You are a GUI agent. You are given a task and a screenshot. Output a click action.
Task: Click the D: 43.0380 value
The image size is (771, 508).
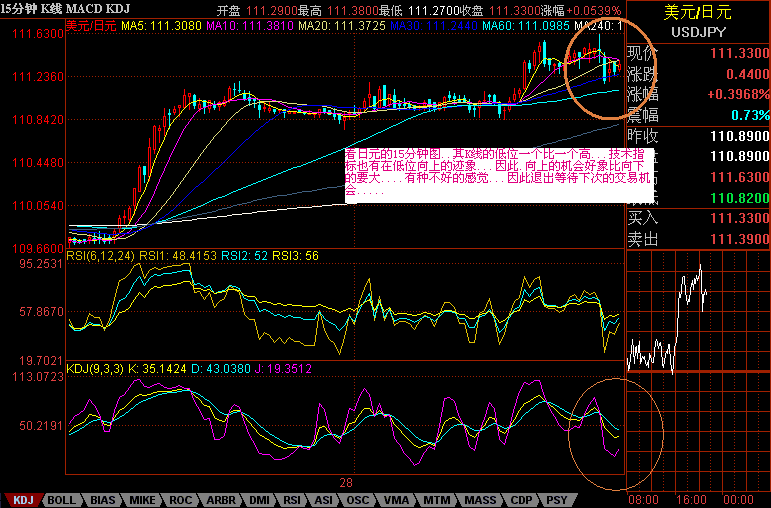coord(220,369)
